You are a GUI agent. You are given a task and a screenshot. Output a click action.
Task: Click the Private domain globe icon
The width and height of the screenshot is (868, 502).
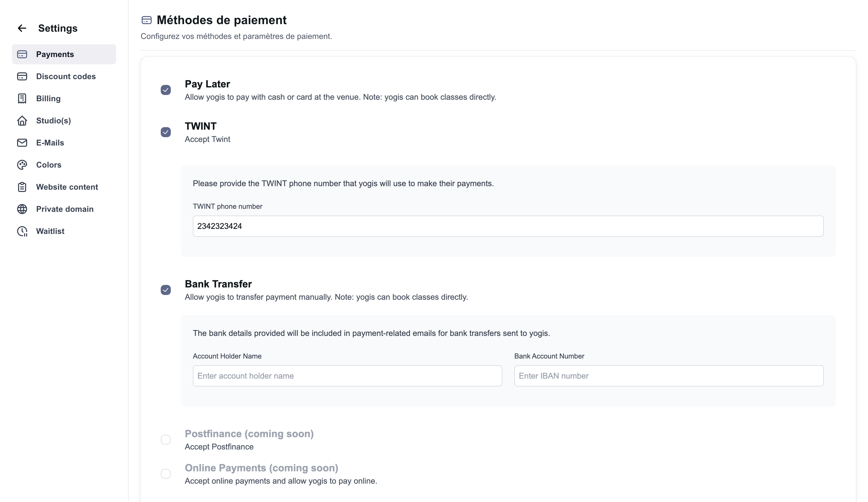22,209
